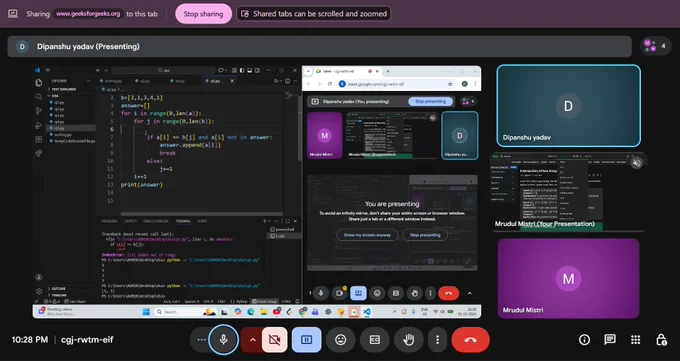Open chat with everyone panel
Image resolution: width=680 pixels, height=361 pixels.
pyautogui.click(x=610, y=339)
